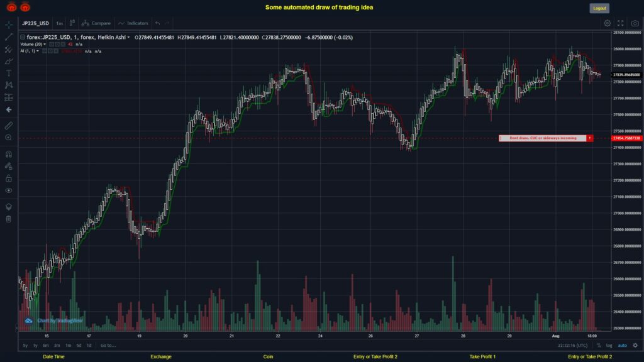The width and height of the screenshot is (644, 362).
Task: Click the Take Profit 1 column header
Action: 482,357
